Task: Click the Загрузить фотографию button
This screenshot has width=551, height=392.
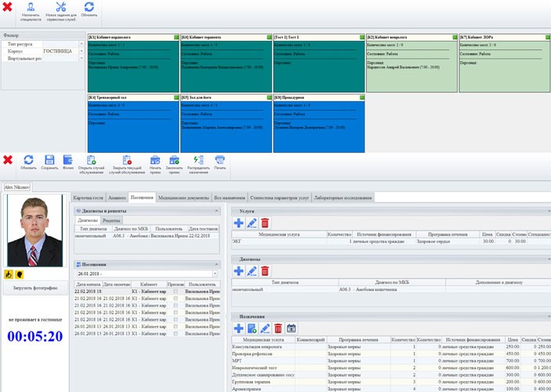Action: (34, 288)
